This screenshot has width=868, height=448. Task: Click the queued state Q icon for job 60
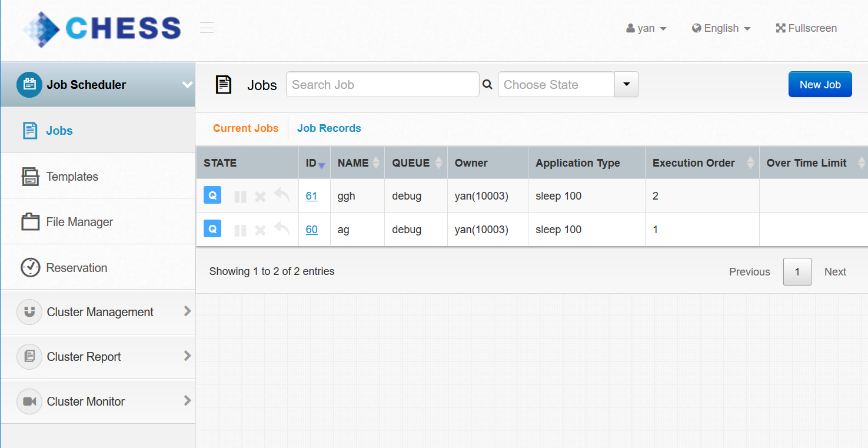coord(212,228)
